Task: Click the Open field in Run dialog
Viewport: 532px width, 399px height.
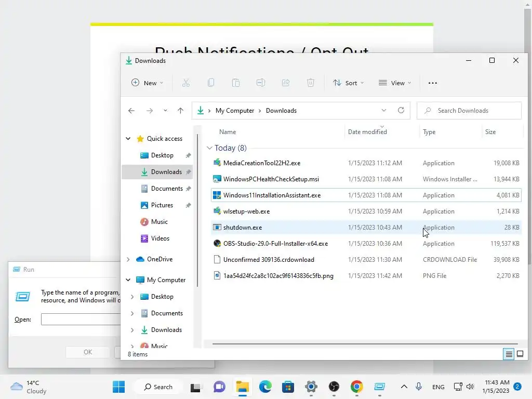Action: click(x=81, y=320)
